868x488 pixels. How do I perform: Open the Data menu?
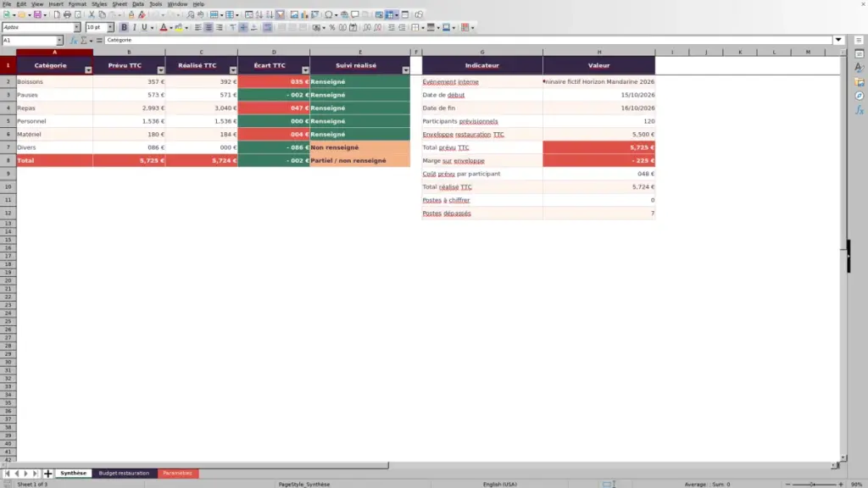(138, 4)
